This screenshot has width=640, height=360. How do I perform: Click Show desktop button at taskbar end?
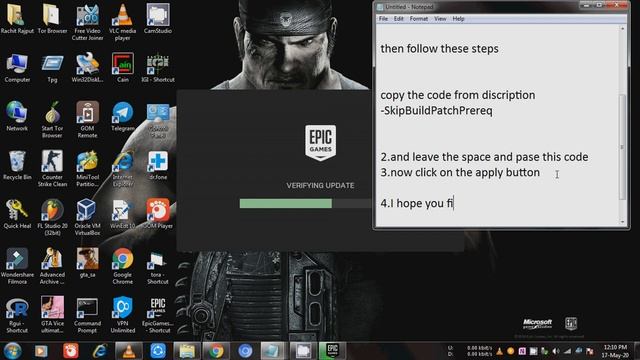coord(637,351)
